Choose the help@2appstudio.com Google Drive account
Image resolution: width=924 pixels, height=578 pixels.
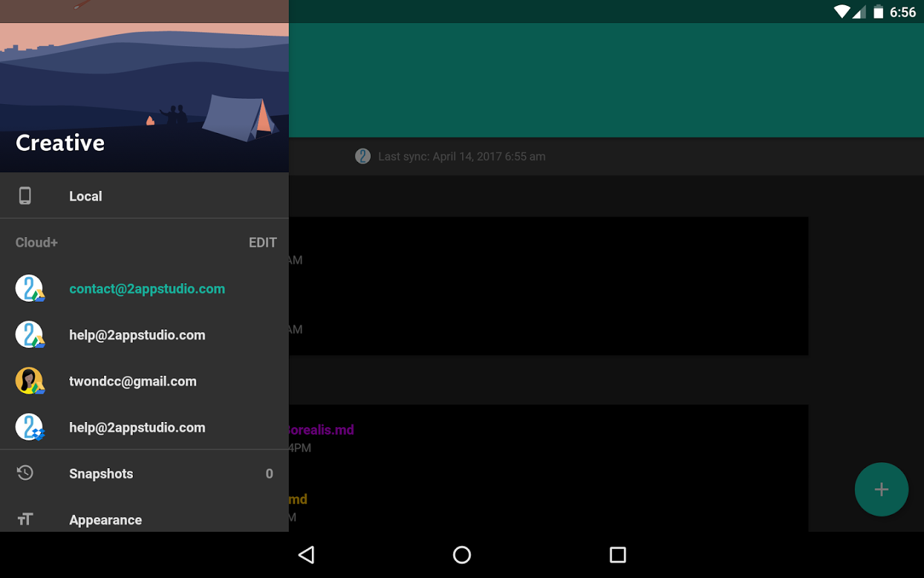click(144, 335)
